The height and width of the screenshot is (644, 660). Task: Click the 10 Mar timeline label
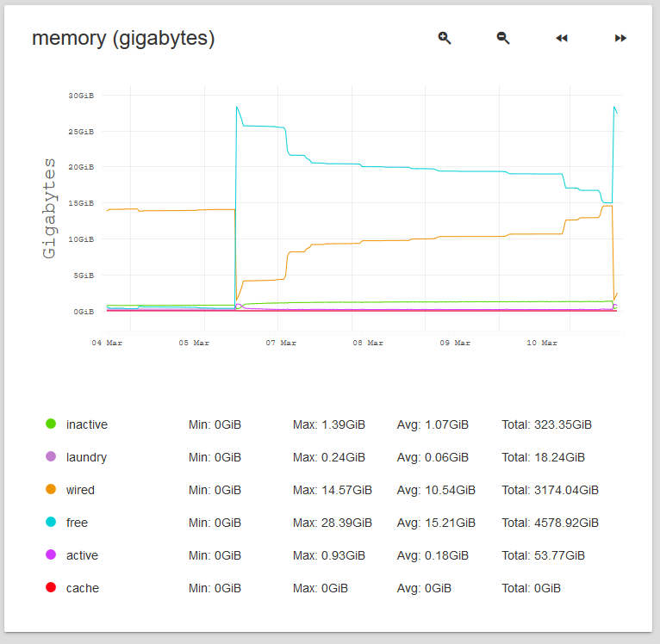point(542,343)
